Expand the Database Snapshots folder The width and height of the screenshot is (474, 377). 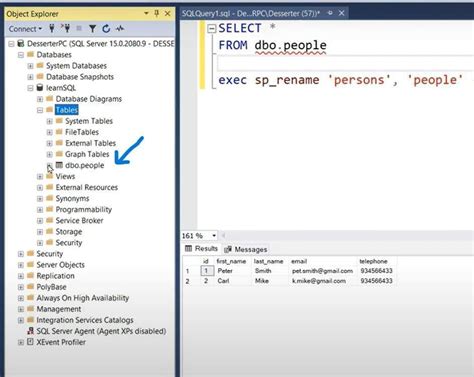(x=30, y=77)
